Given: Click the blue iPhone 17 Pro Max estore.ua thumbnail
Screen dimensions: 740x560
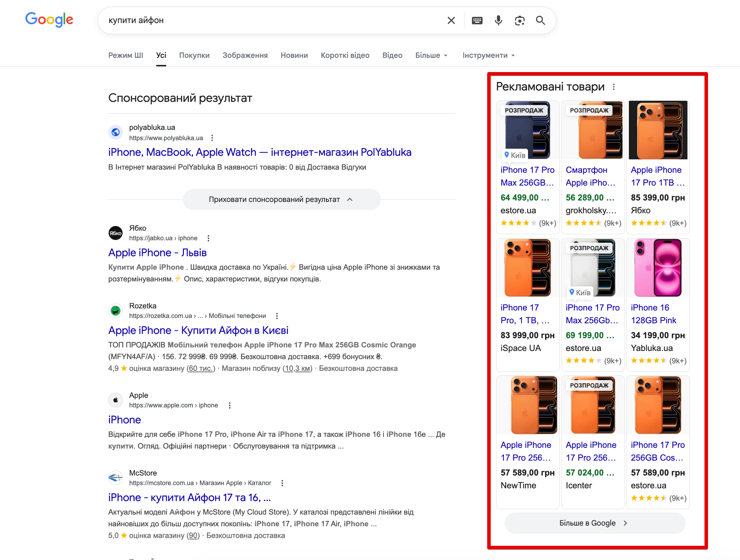Looking at the screenshot, I should click(x=528, y=130).
